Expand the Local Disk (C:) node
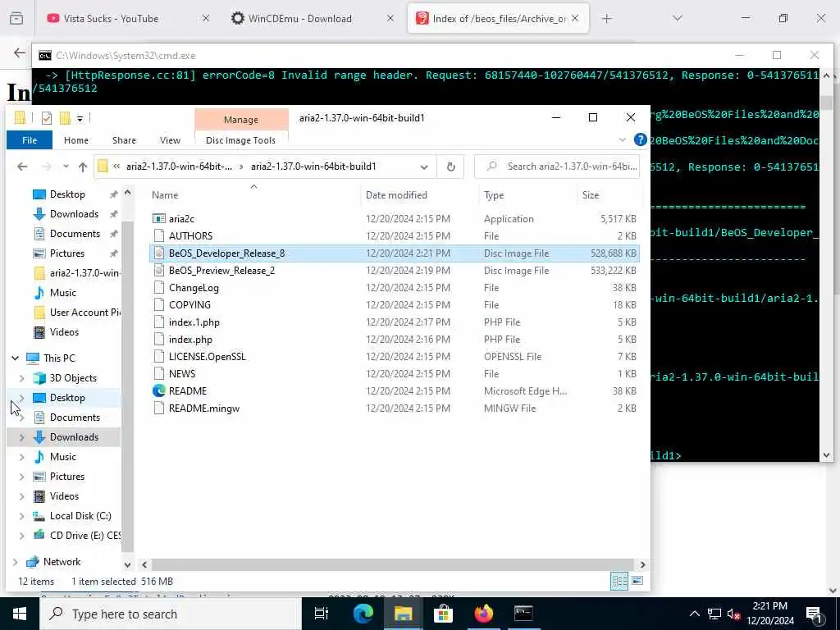This screenshot has height=630, width=840. click(x=21, y=516)
